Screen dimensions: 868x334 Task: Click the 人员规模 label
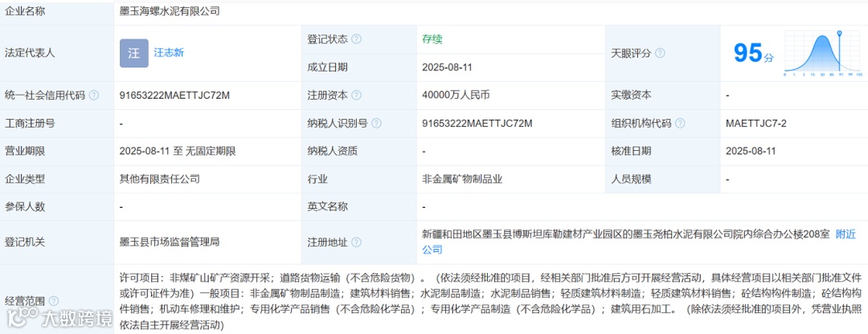[631, 178]
